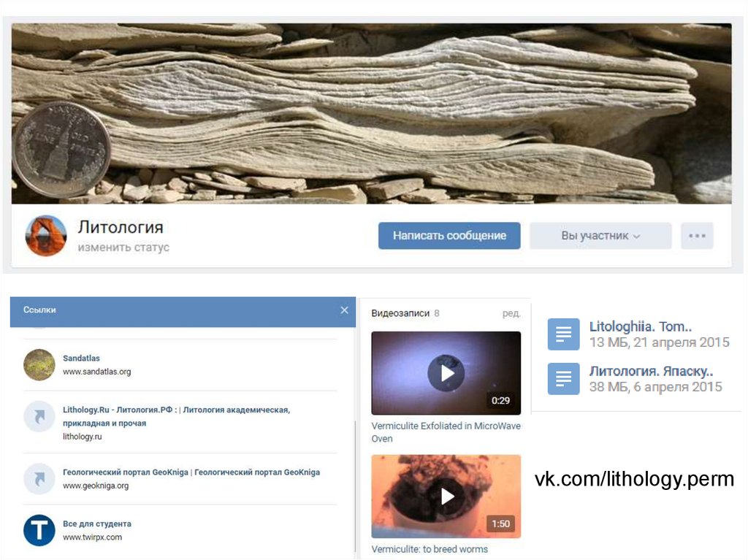Click the GeoKniga link arrow icon

coord(39,478)
